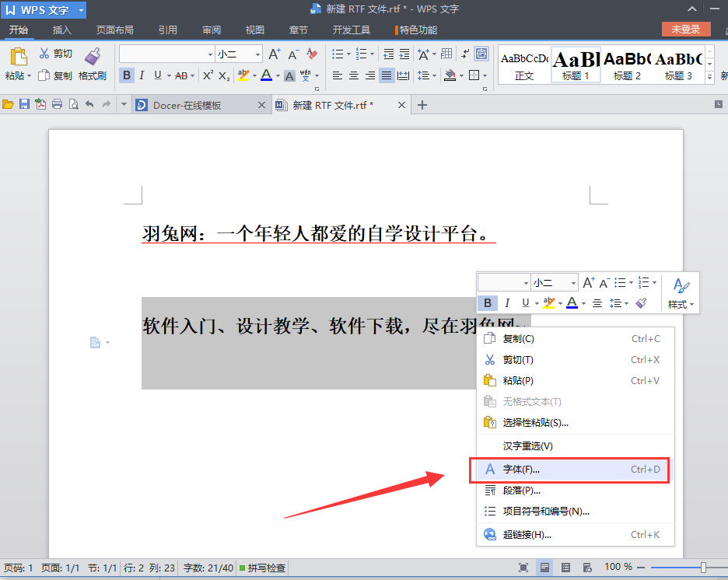Close the Docer-在线模板 tab
Image resolution: width=728 pixels, height=580 pixels.
pos(262,105)
